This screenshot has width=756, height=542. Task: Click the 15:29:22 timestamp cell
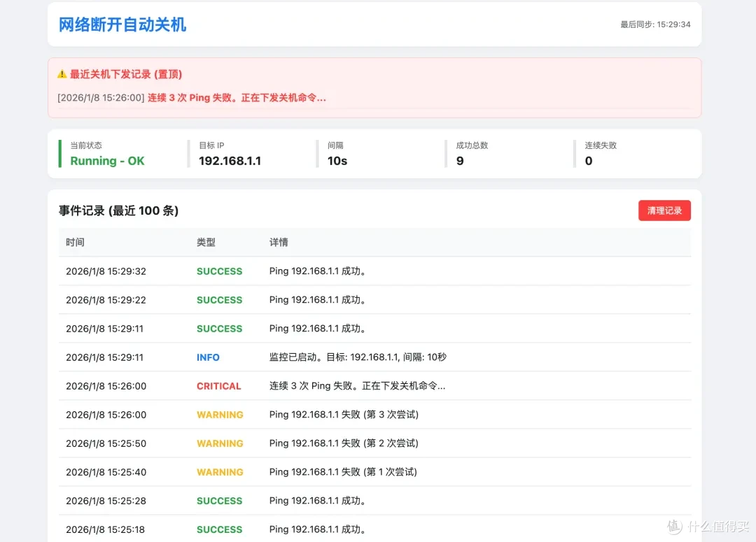[106, 300]
